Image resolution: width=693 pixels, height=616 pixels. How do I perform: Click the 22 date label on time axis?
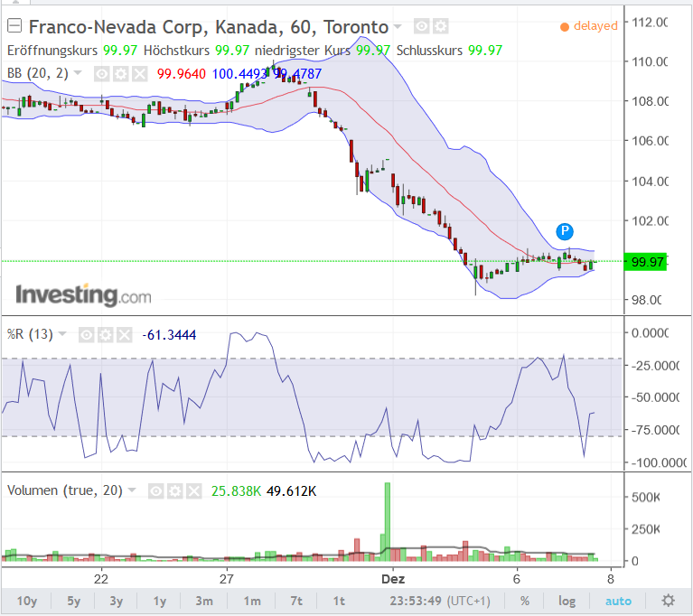(x=101, y=579)
